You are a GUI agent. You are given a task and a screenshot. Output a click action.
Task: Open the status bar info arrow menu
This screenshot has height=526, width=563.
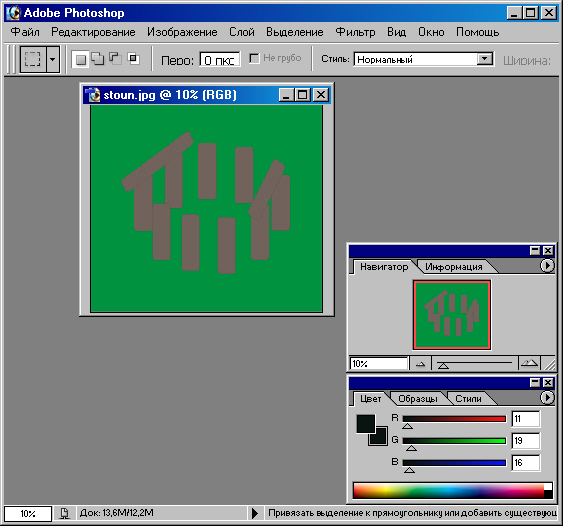pyautogui.click(x=255, y=513)
